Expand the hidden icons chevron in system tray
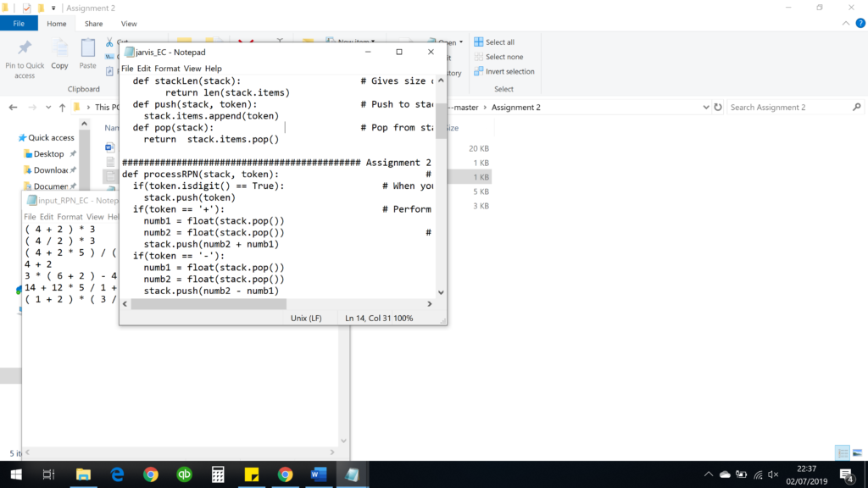This screenshot has height=488, width=868. [709, 473]
